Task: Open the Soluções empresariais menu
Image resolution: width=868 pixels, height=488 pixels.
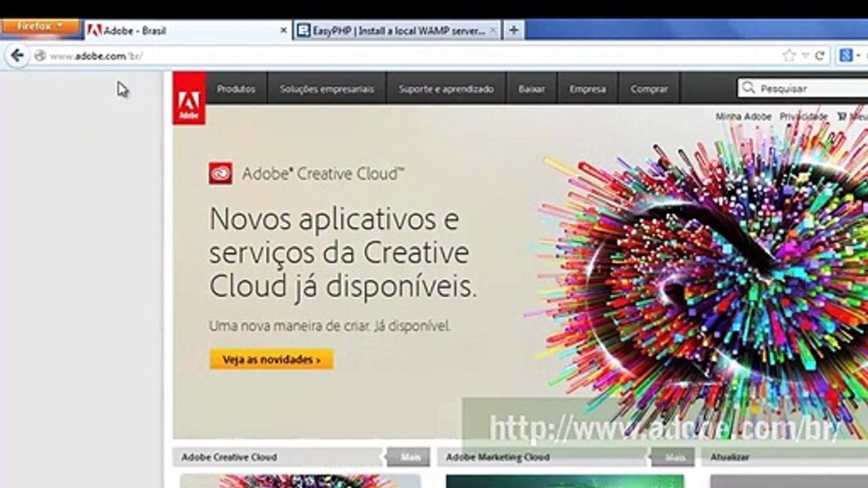Action: pyautogui.click(x=327, y=89)
